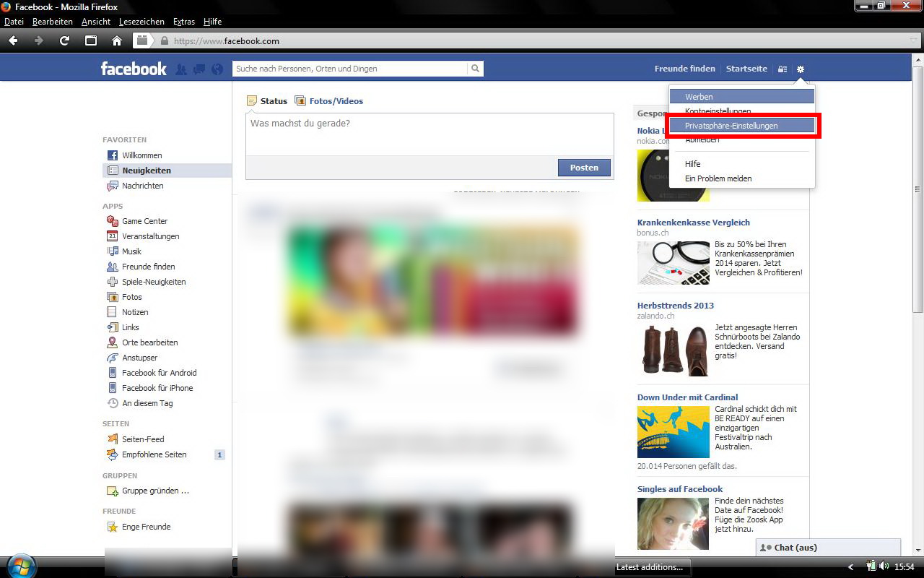Click Freunde finden in the blue header
The width and height of the screenshot is (924, 578).
685,69
